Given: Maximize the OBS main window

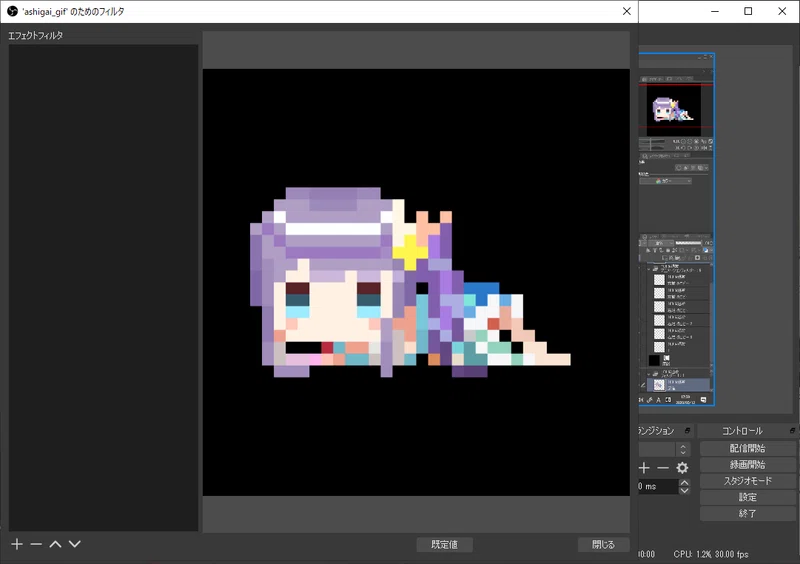Looking at the screenshot, I should click(x=748, y=11).
